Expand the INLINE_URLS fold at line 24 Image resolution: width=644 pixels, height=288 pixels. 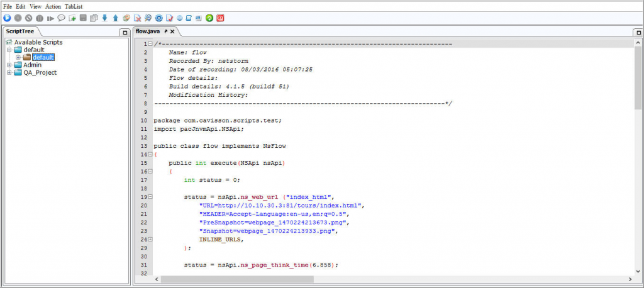click(x=150, y=239)
